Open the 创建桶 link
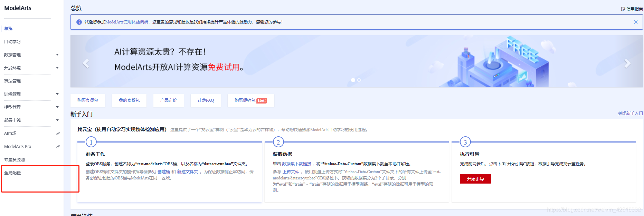Image resolution: width=644 pixels, height=216 pixels. coord(164,172)
